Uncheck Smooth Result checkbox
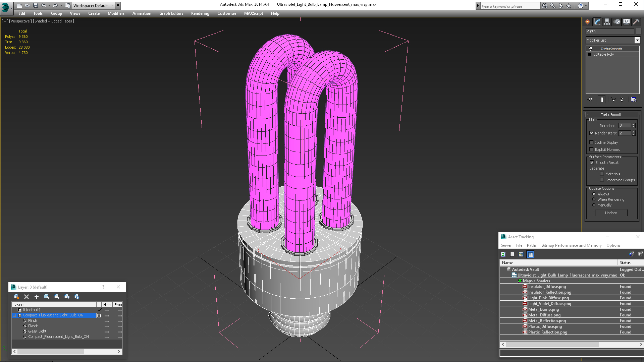The height and width of the screenshot is (362, 644). click(x=592, y=163)
